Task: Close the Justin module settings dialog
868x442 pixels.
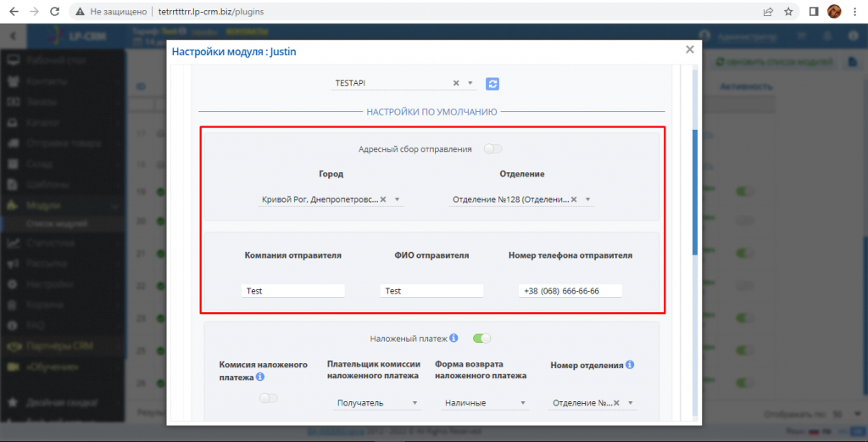Action: [x=690, y=49]
